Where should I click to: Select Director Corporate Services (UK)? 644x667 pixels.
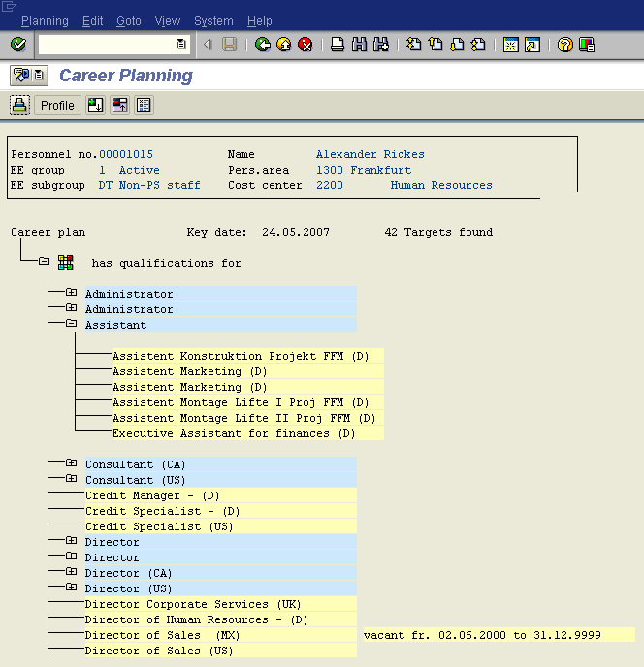tap(220, 604)
